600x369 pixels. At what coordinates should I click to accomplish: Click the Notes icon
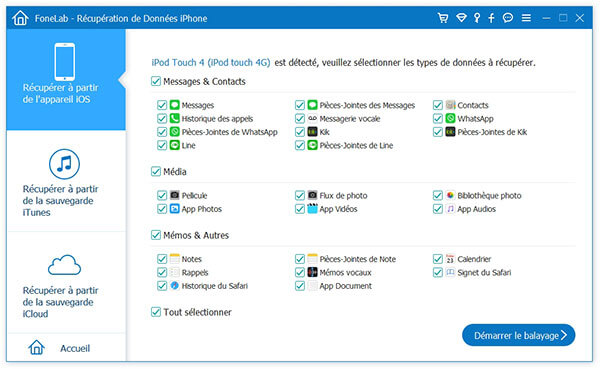pyautogui.click(x=174, y=259)
